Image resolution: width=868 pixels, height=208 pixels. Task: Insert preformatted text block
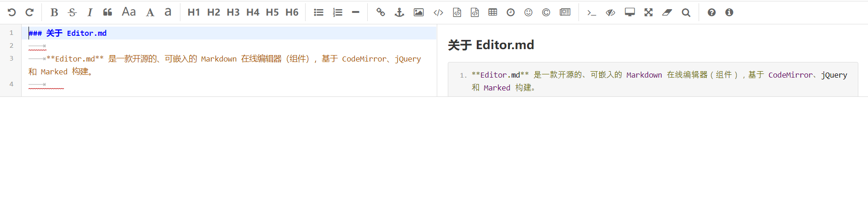pyautogui.click(x=457, y=12)
